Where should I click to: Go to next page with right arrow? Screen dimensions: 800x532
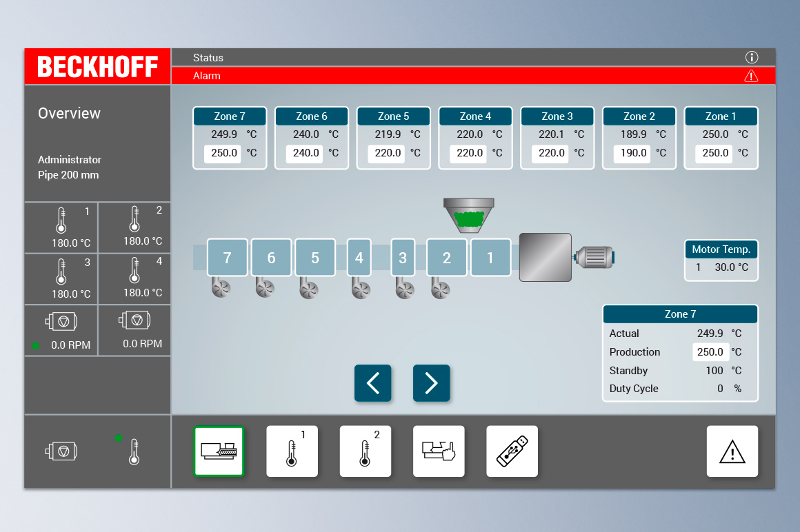431,383
